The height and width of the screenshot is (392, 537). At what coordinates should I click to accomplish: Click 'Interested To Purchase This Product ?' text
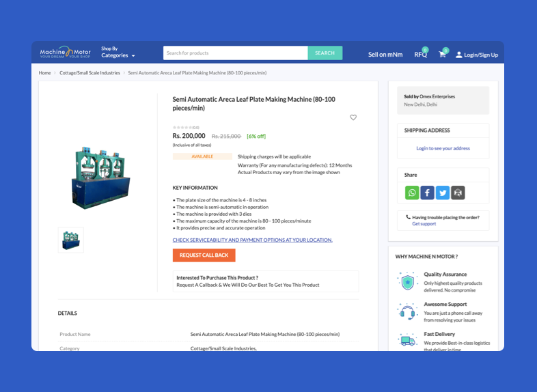point(217,278)
